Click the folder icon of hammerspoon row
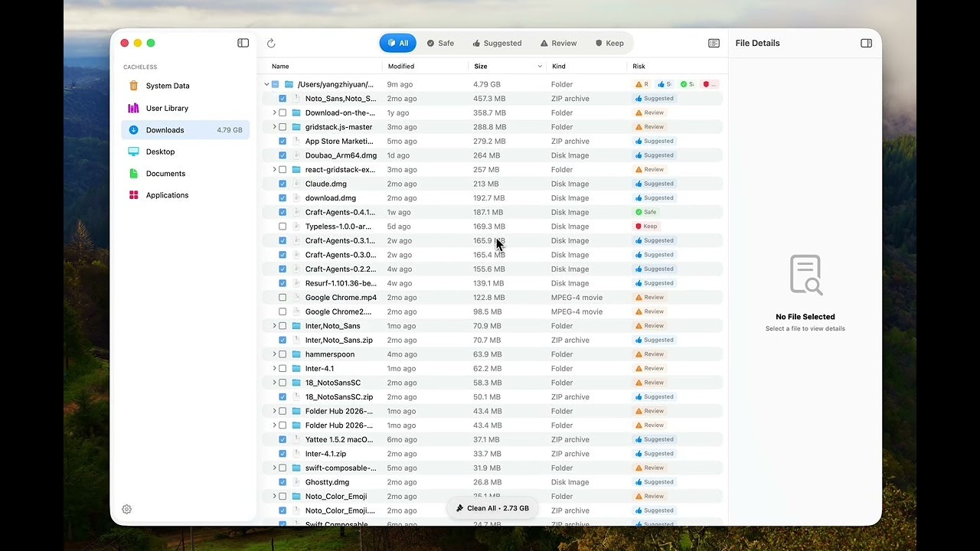This screenshot has height=551, width=980. pyautogui.click(x=296, y=354)
